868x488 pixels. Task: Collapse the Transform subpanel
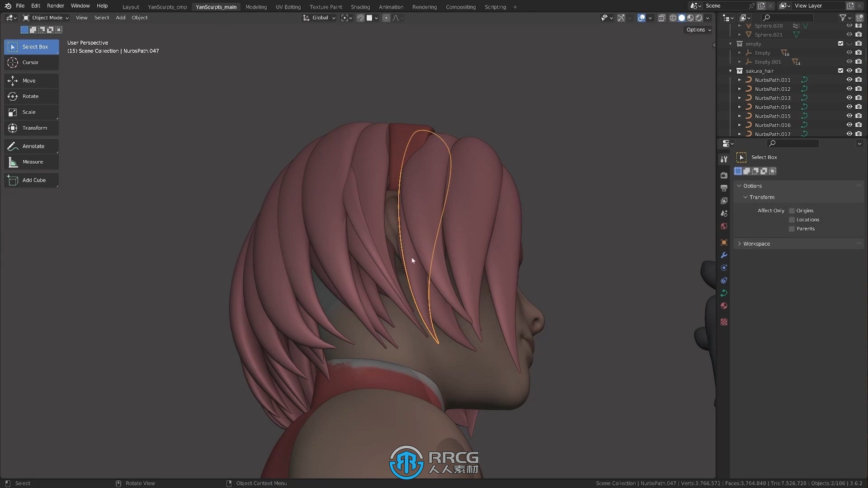tap(745, 197)
